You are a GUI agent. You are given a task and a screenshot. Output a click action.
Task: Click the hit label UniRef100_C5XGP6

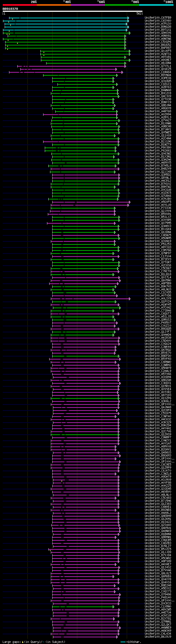tap(158, 42)
